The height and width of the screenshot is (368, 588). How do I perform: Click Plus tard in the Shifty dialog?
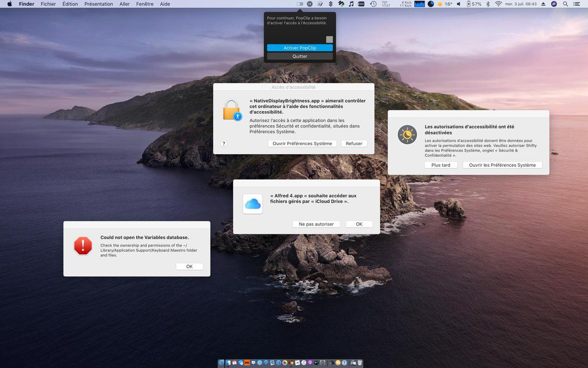441,165
